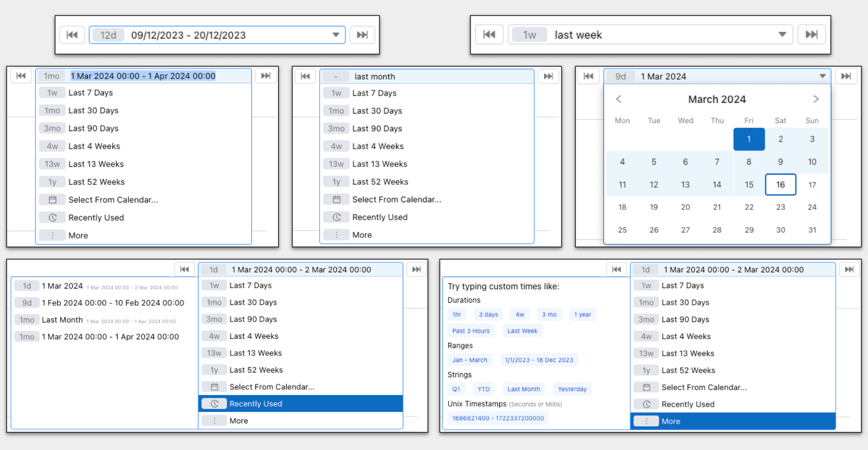Click the next-month arrow in March 2024 calendar

(816, 99)
